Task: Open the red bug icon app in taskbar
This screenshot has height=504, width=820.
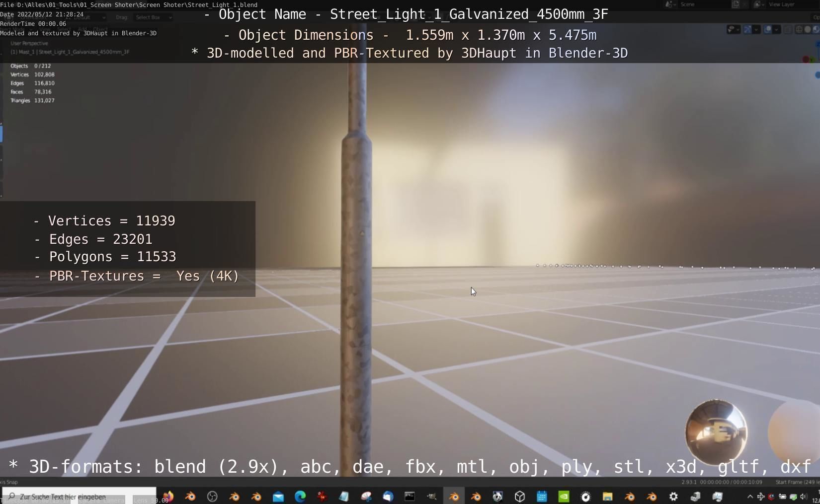Action: pyautogui.click(x=322, y=496)
